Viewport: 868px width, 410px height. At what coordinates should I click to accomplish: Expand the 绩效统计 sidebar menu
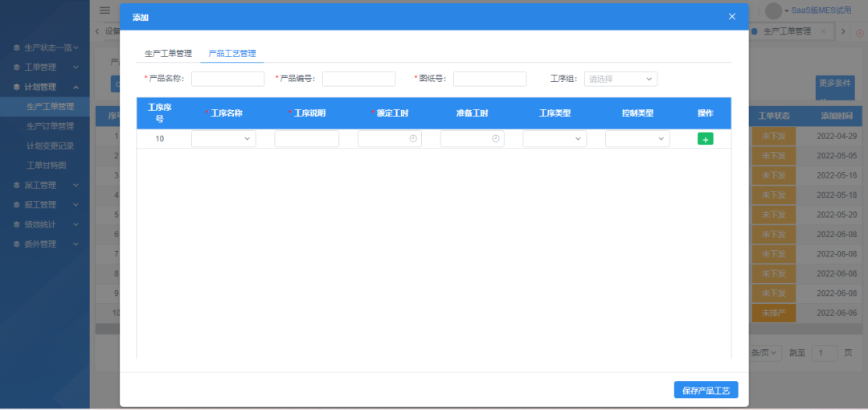point(45,224)
